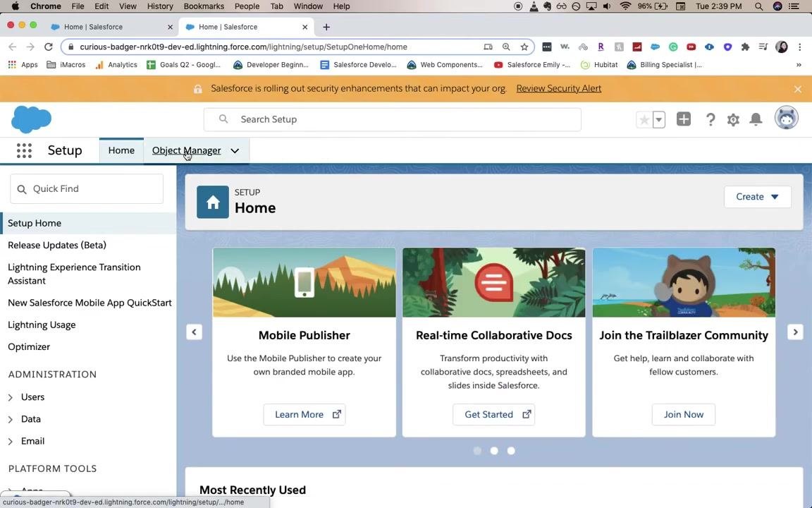Open the App Launcher grid icon

click(24, 150)
